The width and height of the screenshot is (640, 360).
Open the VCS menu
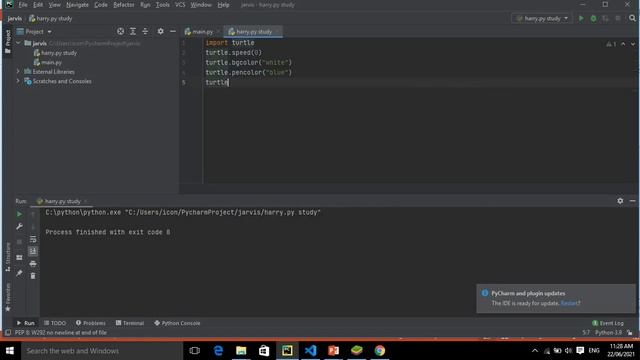pos(180,5)
